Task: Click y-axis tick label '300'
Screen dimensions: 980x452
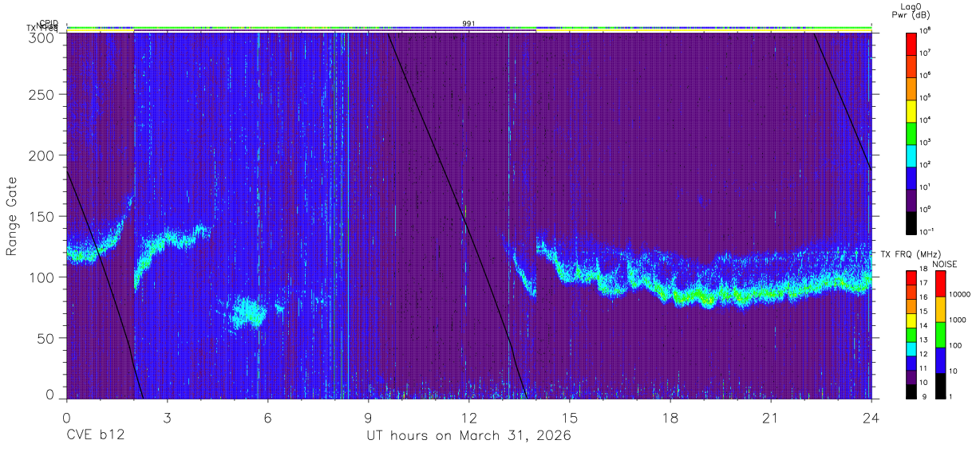Action: pos(42,37)
